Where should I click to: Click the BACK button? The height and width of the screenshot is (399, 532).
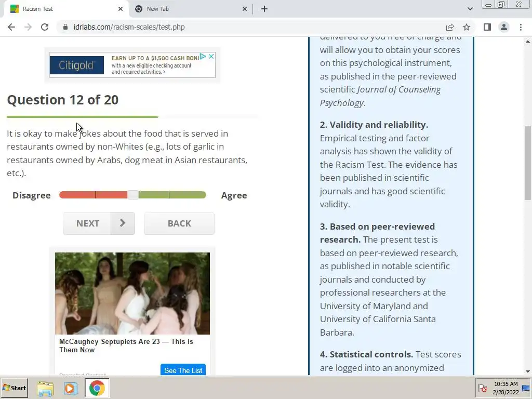coord(179,223)
